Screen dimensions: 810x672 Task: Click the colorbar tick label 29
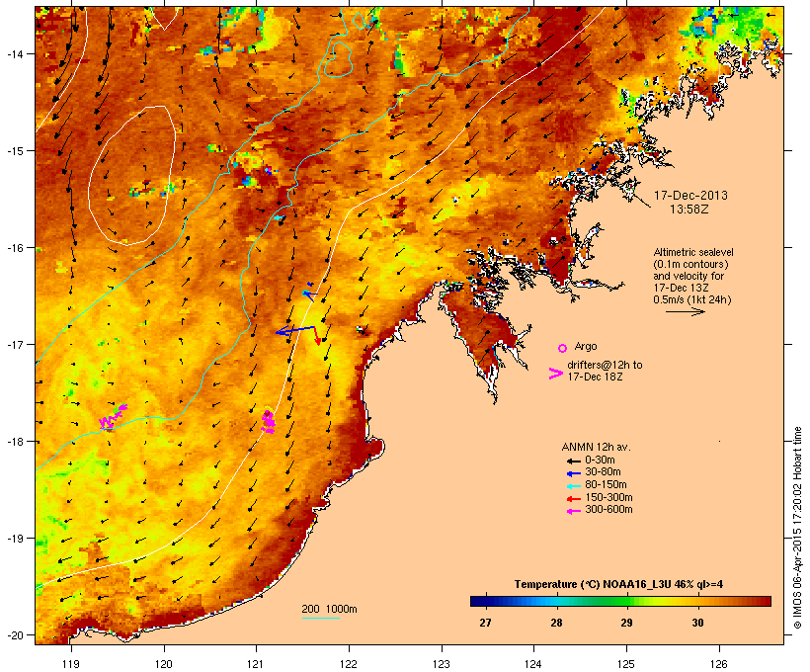626,623
